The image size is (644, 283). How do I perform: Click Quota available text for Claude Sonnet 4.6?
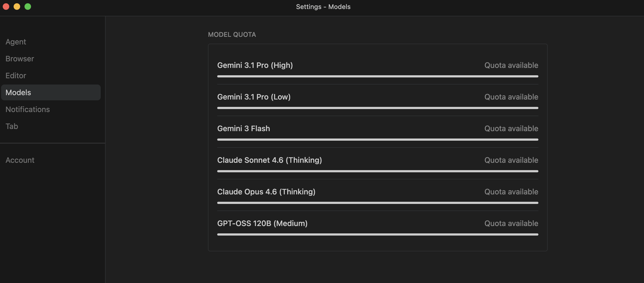[x=511, y=160]
